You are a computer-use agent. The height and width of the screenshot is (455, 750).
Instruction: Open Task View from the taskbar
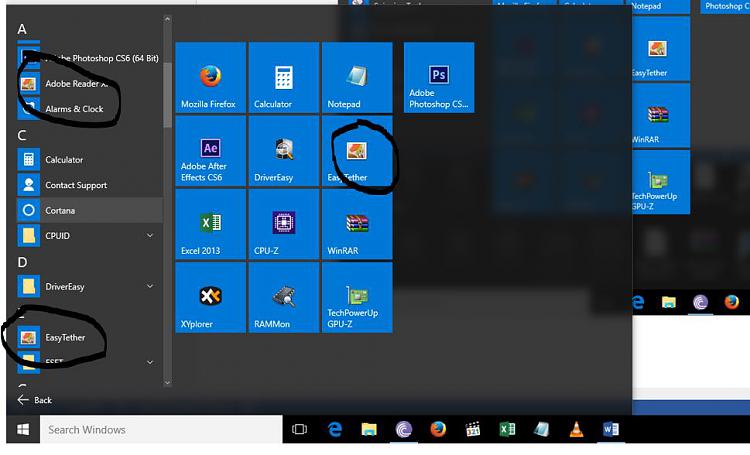(299, 429)
